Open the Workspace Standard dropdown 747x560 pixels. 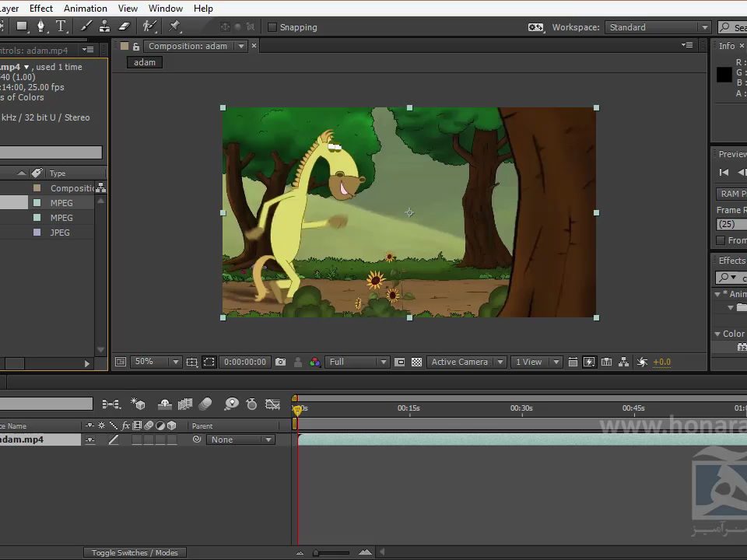point(658,28)
